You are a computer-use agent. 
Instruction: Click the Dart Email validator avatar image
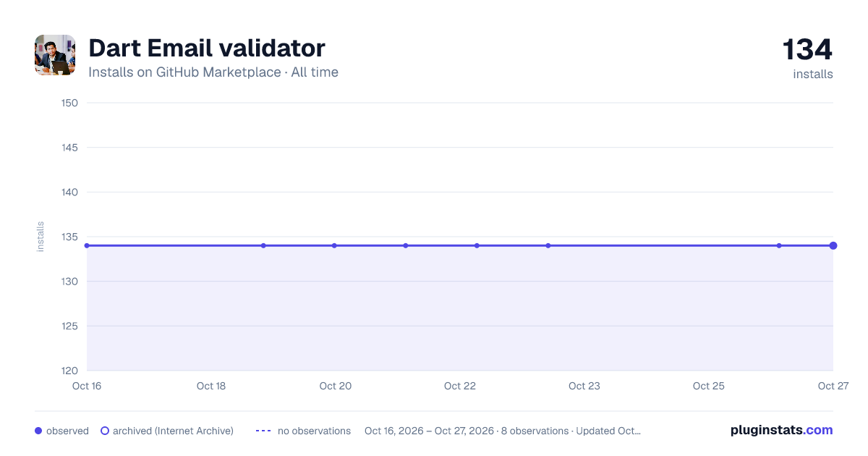[x=55, y=55]
